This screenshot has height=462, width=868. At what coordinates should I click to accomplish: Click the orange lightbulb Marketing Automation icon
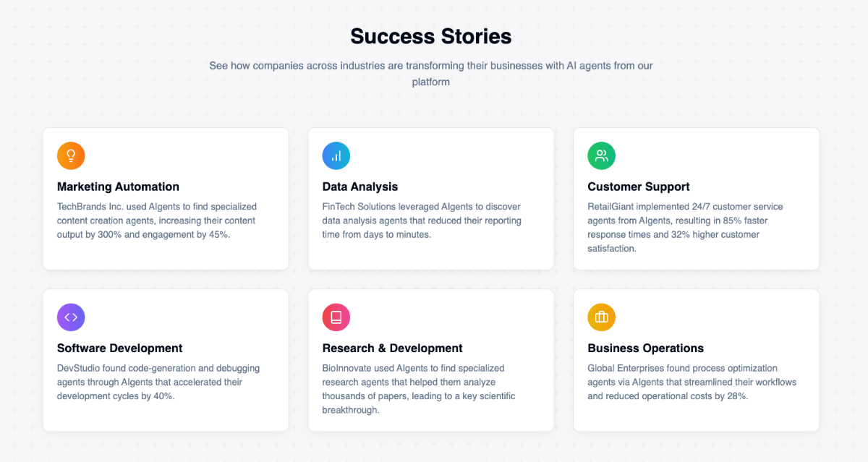pos(71,155)
